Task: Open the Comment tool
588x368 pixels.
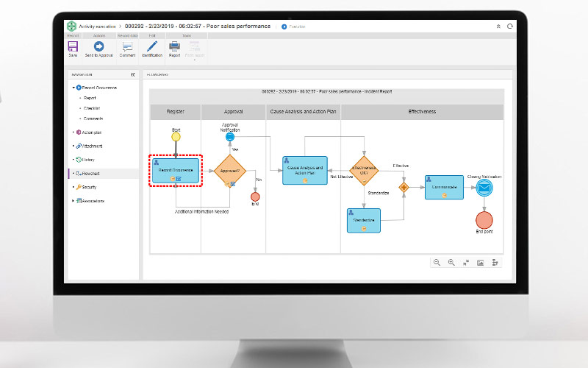Action: pyautogui.click(x=127, y=46)
